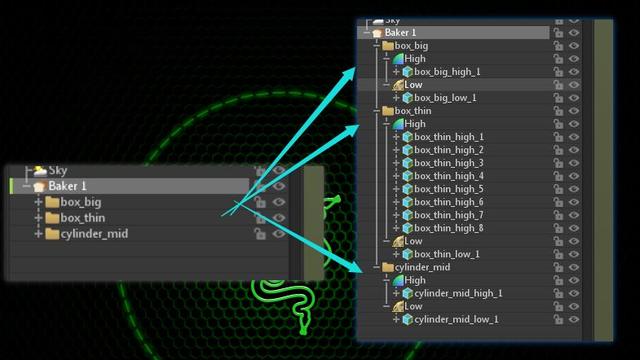Screen dimensions: 640x360
Task: Expand box_thin_high_2 mesh item
Action: tap(396, 150)
